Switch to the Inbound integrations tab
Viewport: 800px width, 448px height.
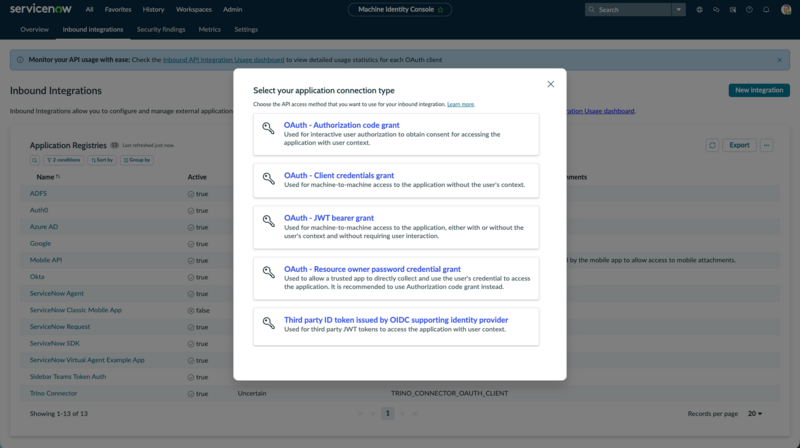[93, 30]
